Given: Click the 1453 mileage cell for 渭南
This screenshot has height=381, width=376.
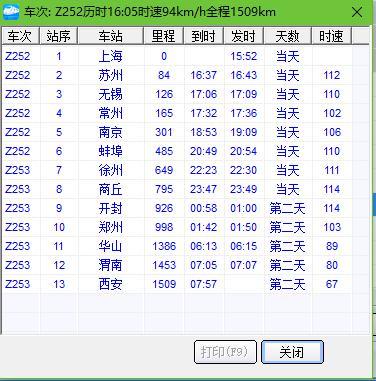Looking at the screenshot, I should tap(164, 265).
